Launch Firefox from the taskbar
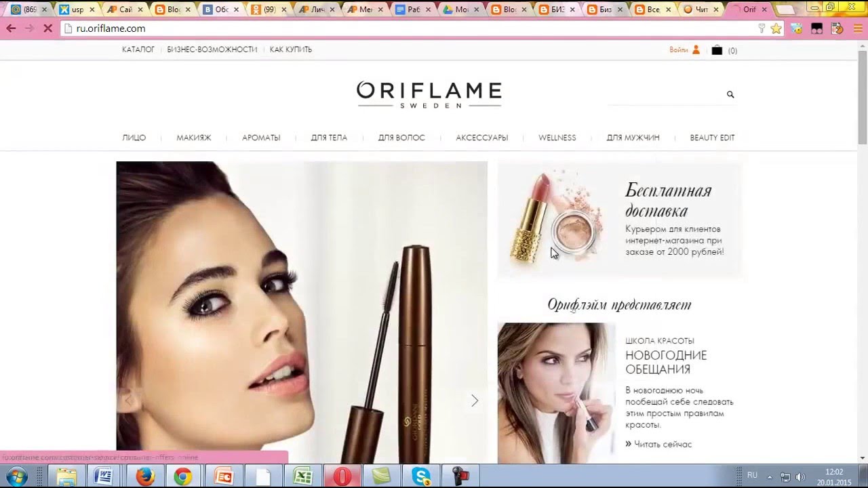This screenshot has height=488, width=868. point(144,476)
